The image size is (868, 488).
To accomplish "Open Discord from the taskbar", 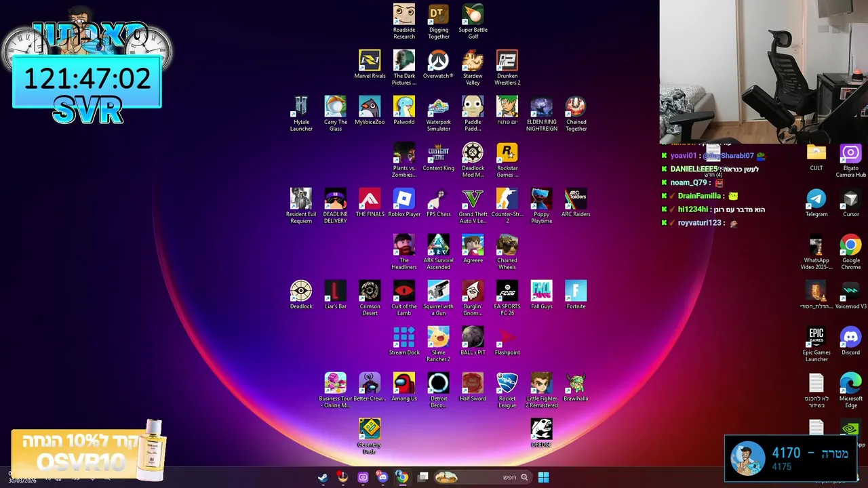I will [382, 477].
